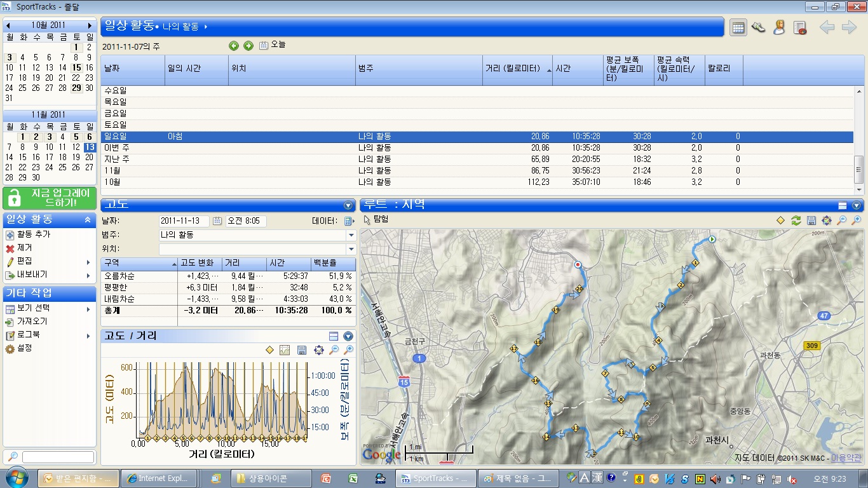Screen dimensions: 868x488
Task: Click the route map marker diamond icon
Action: coord(780,220)
